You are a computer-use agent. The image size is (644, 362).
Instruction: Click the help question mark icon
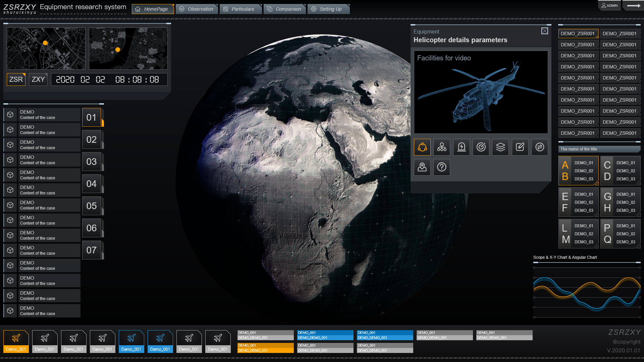pos(442,167)
